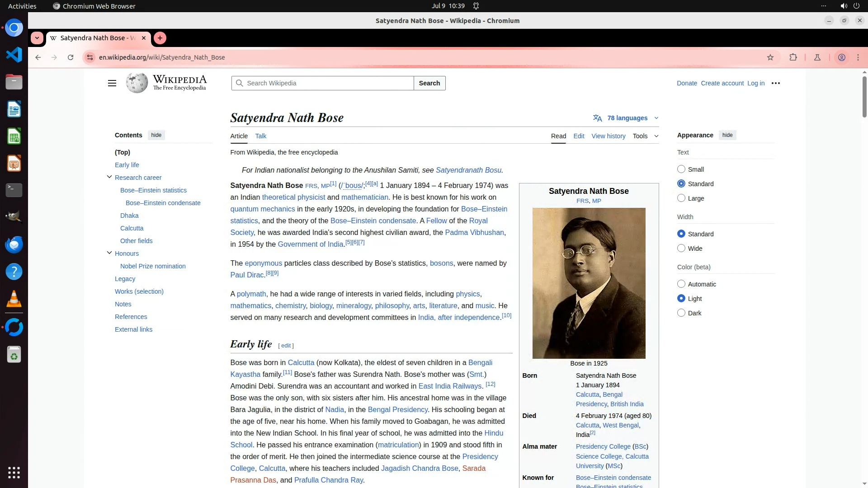Follow the Bose–Einstein condensate contents link
The width and height of the screenshot is (868, 488).
pos(163,203)
